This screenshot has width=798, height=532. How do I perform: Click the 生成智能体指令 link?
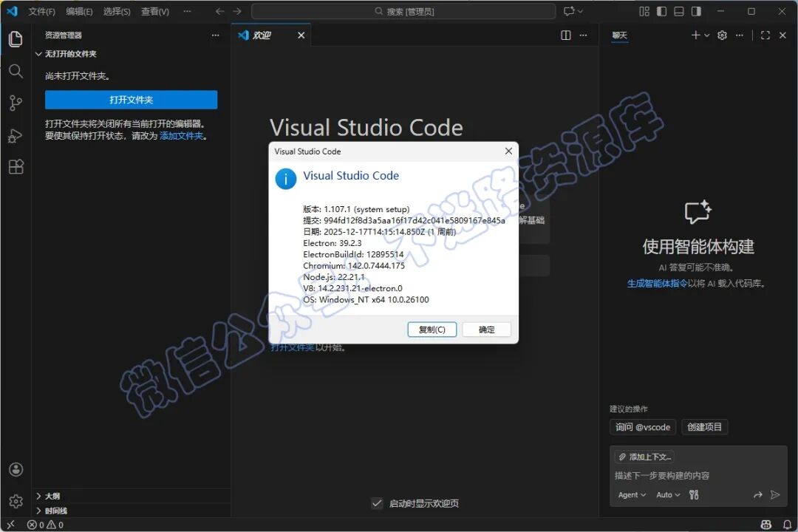click(x=657, y=284)
